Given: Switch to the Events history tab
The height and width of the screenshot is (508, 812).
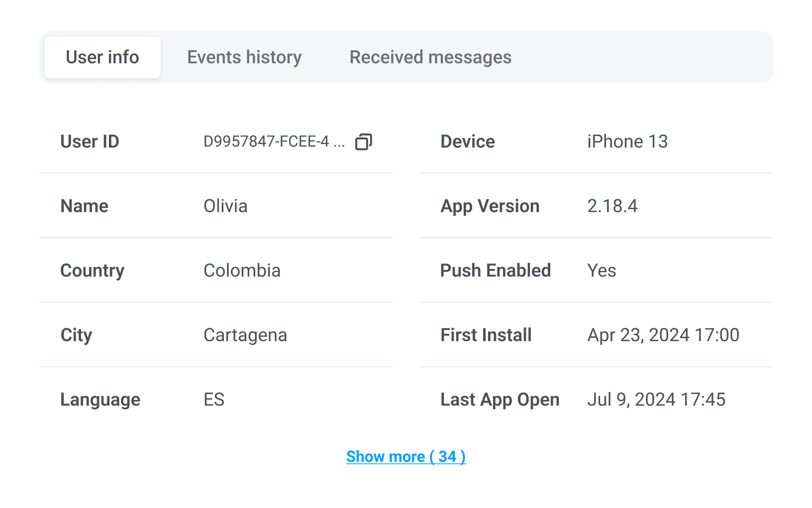Looking at the screenshot, I should click(x=244, y=57).
